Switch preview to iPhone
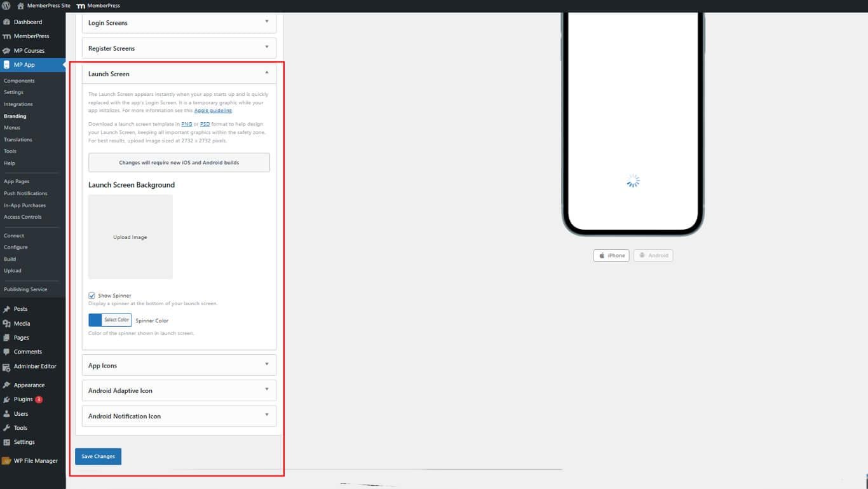 click(611, 256)
